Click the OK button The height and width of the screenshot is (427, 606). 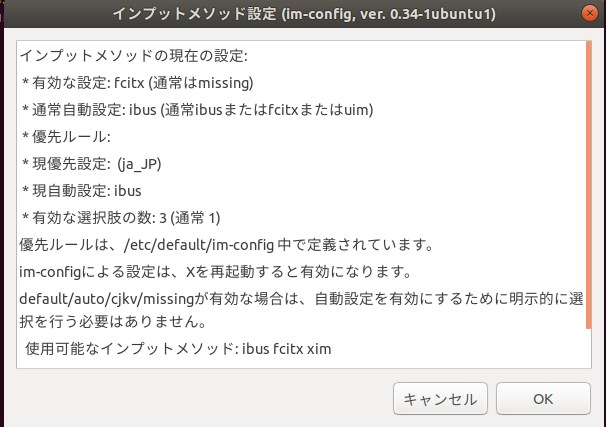[543, 398]
